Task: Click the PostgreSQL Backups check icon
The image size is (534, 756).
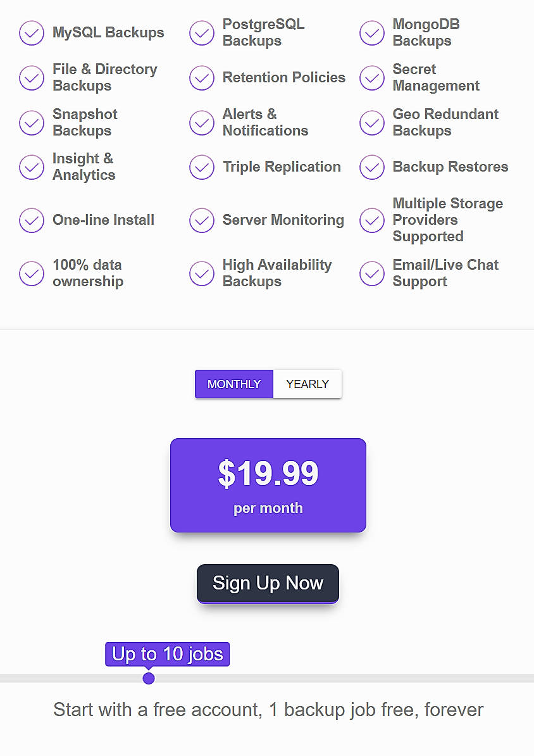Action: click(x=201, y=33)
